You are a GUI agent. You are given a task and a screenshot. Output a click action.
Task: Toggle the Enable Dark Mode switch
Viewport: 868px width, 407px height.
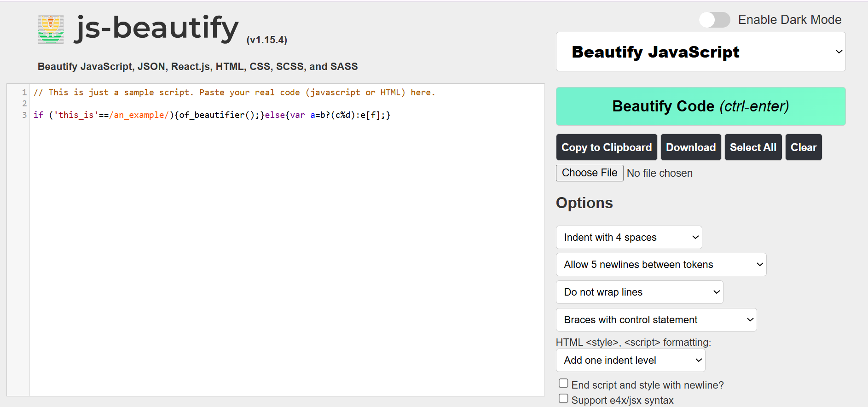click(714, 20)
